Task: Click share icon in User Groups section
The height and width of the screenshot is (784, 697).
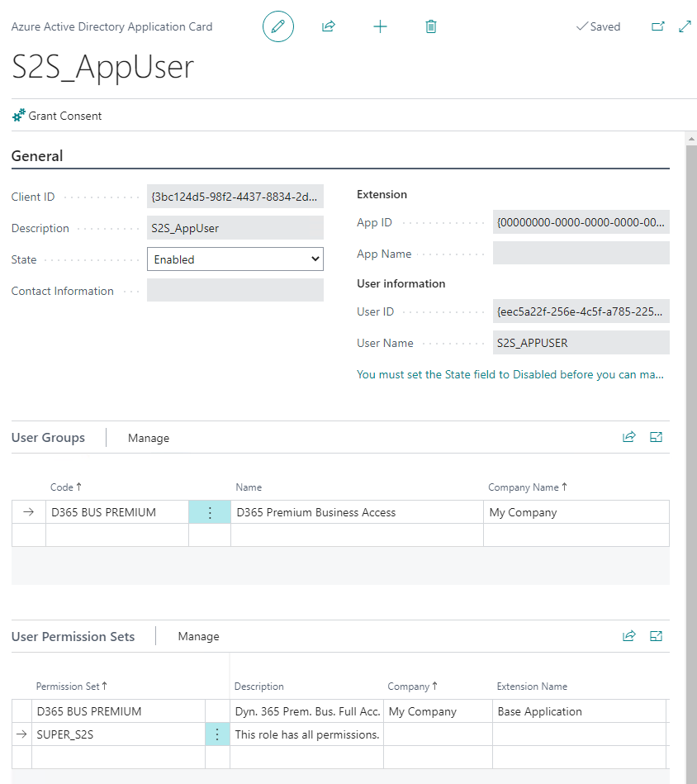Action: coord(629,437)
